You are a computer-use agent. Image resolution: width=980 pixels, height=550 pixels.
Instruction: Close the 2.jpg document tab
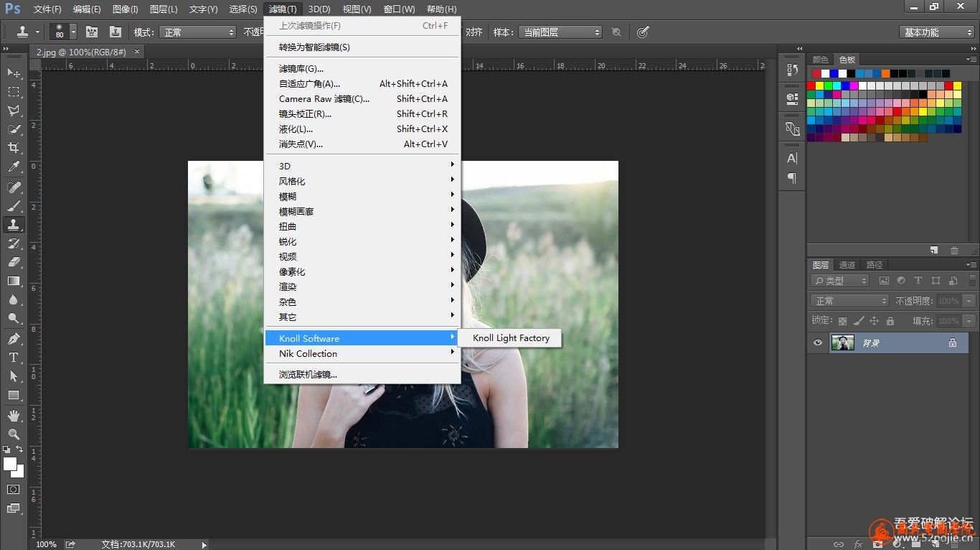(x=136, y=52)
